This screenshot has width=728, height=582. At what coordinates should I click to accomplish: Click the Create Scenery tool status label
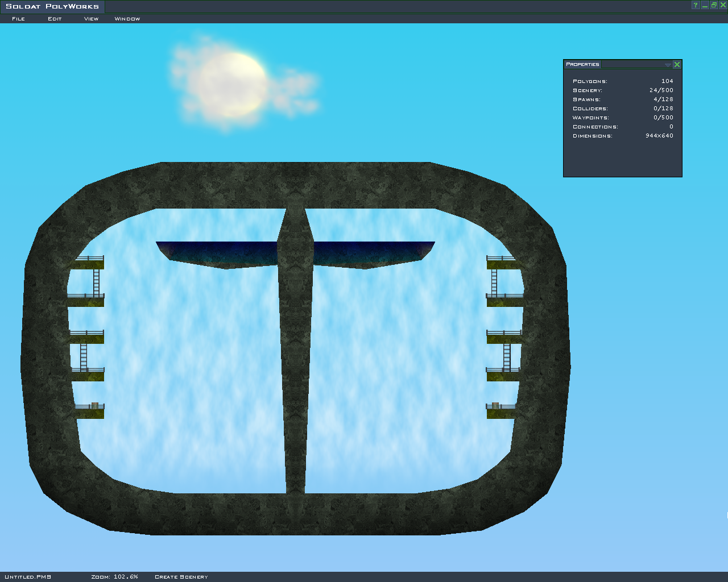[x=181, y=577]
